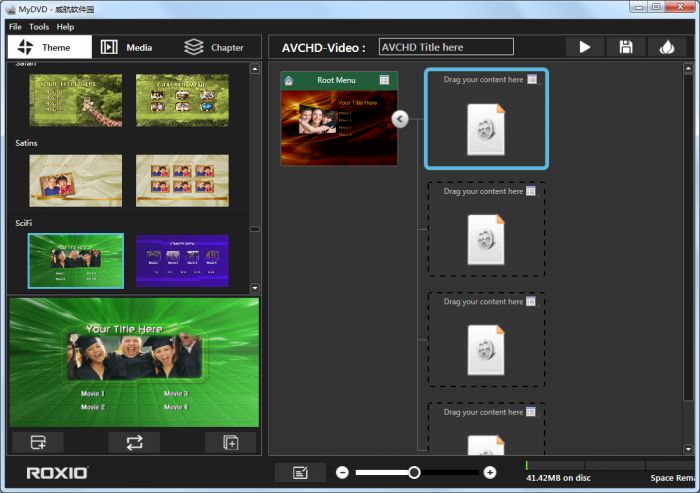The height and width of the screenshot is (493, 700).
Task: Click the 41.42MB on disc text
Action: click(x=558, y=478)
